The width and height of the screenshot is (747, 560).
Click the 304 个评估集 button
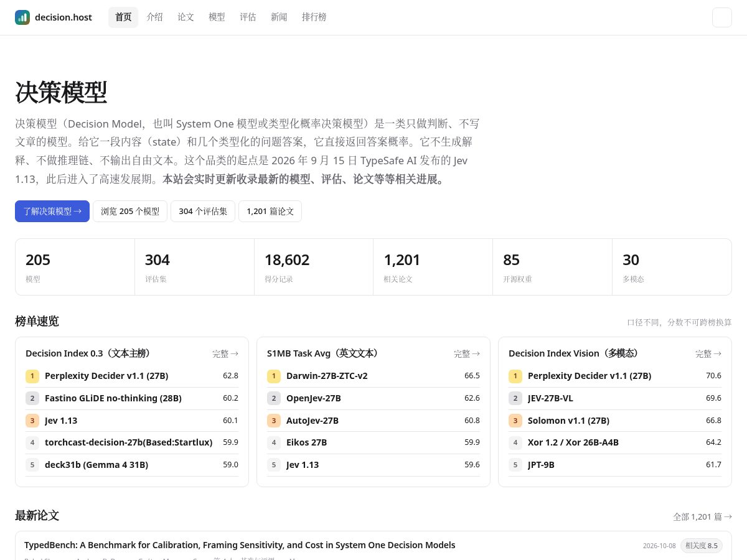[x=203, y=211]
